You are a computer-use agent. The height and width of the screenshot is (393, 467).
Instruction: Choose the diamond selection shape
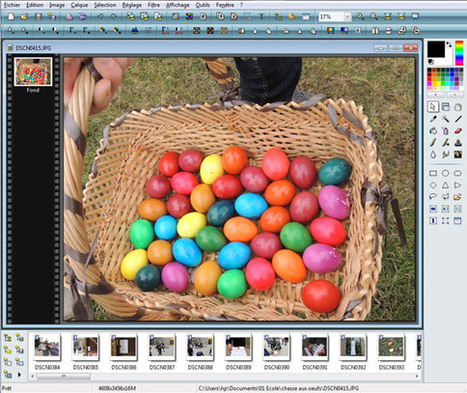click(x=433, y=185)
